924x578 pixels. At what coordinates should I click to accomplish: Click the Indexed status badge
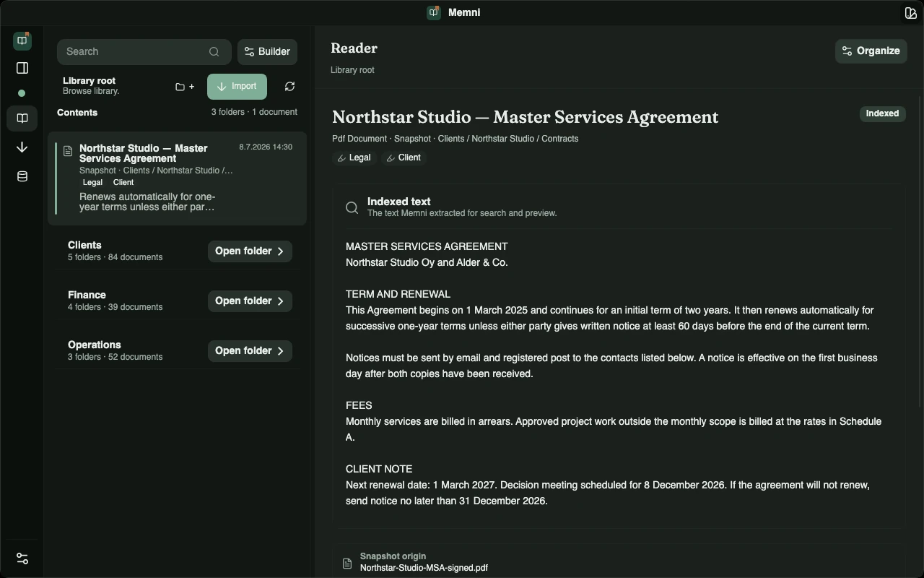(882, 113)
